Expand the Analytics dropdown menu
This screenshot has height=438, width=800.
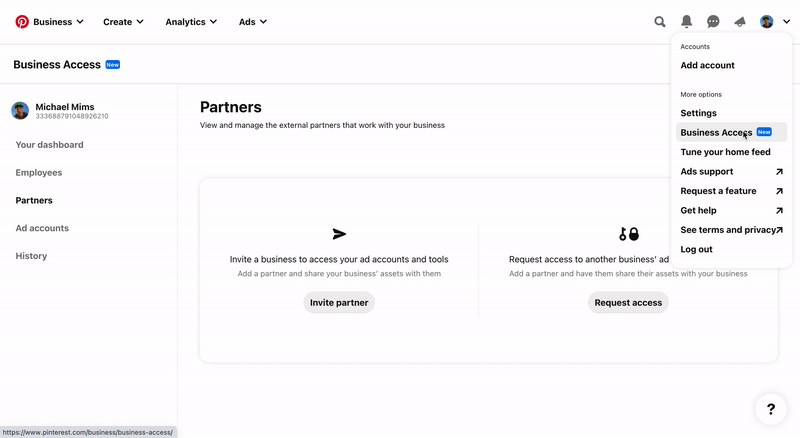click(191, 22)
